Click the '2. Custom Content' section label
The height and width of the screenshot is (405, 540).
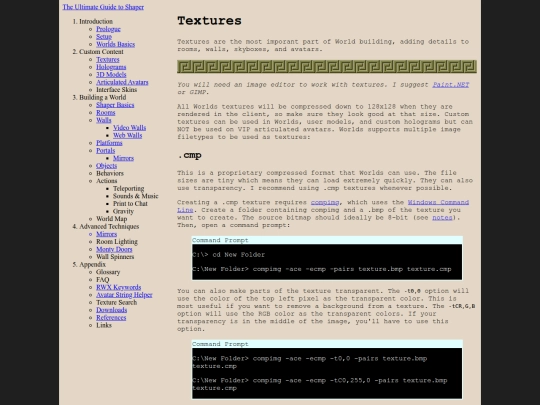point(98,52)
